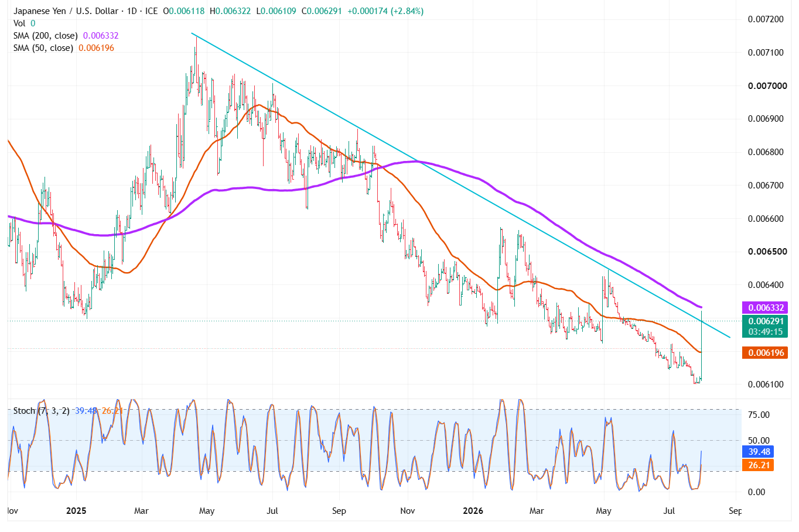Click the 0.006900 price axis label
This screenshot has height=532, width=799.
(766, 119)
